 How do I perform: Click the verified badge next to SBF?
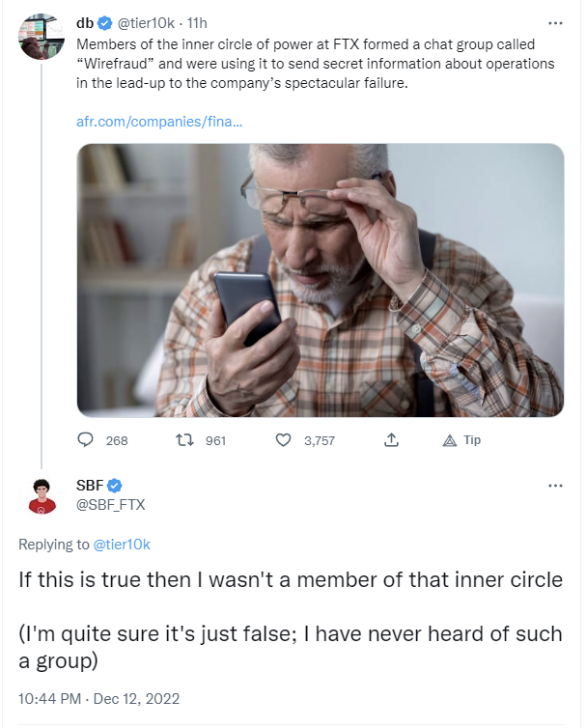click(x=114, y=485)
